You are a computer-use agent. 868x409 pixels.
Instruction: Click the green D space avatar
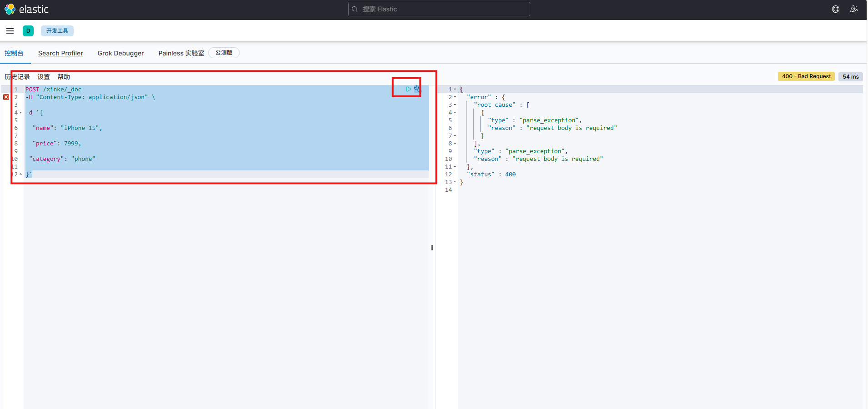(28, 31)
